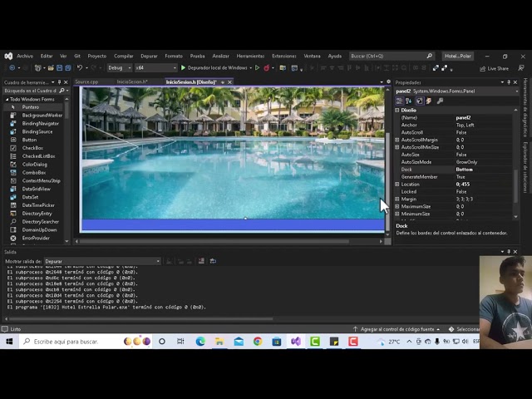This screenshot has width=532, height=399.
Task: Click the Locked property value False
Action: [x=461, y=192]
